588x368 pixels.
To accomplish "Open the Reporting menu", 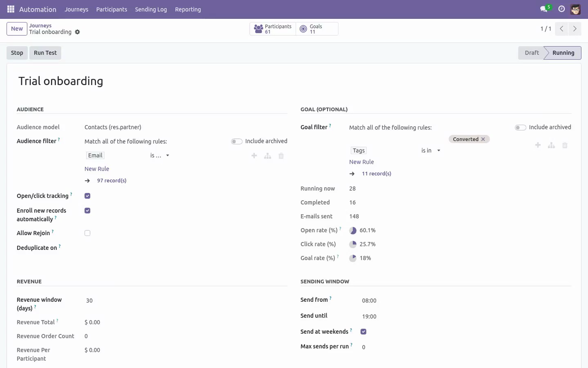I will point(188,9).
